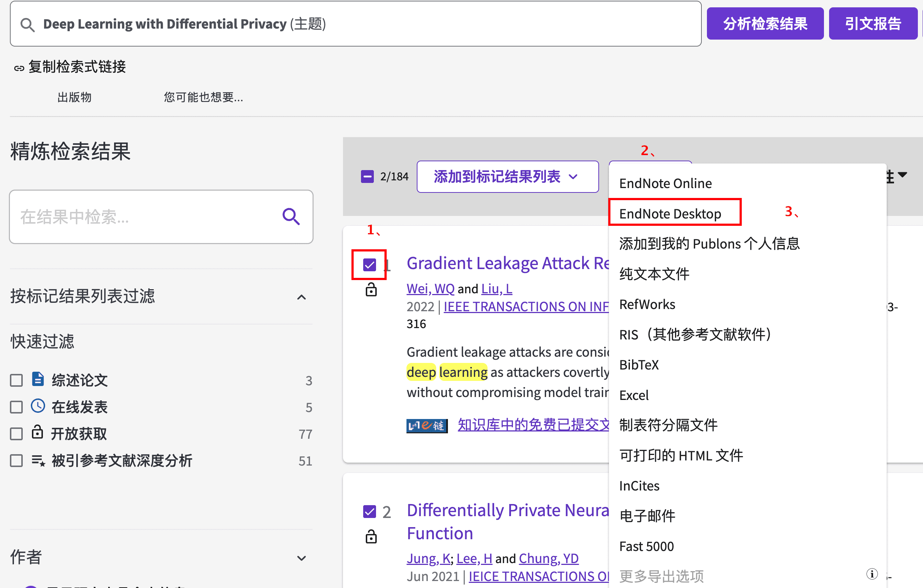
Task: Click the magnifier icon in the top search bar
Action: coord(28,25)
